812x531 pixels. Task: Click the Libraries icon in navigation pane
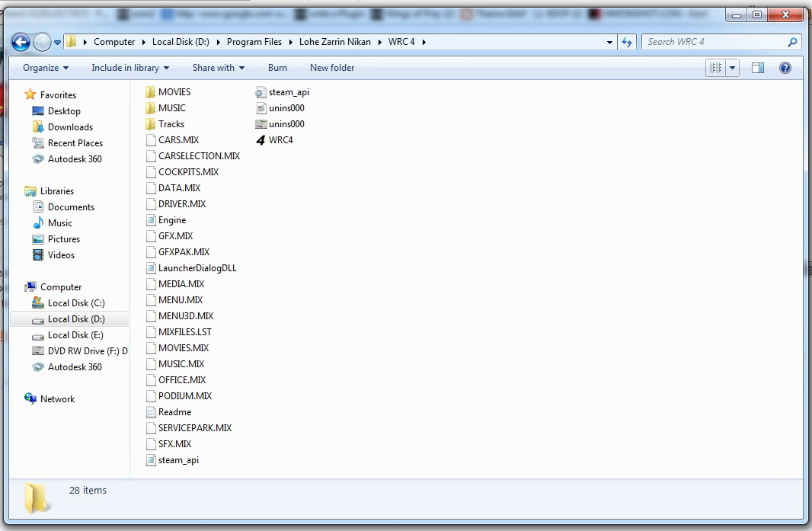point(30,191)
